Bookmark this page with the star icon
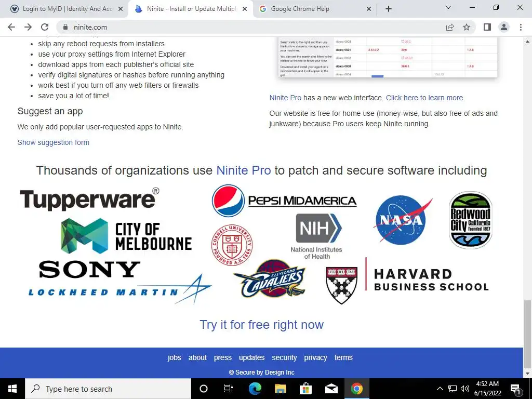The width and height of the screenshot is (532, 399). [x=467, y=27]
